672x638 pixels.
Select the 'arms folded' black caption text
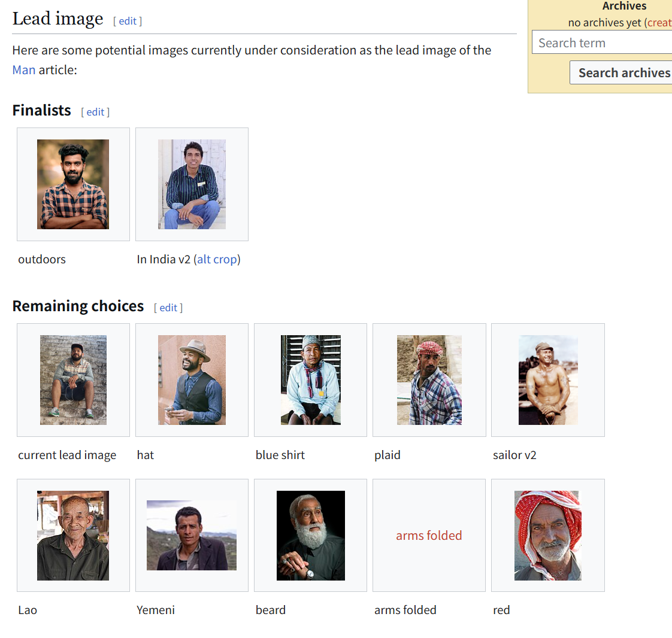[405, 610]
